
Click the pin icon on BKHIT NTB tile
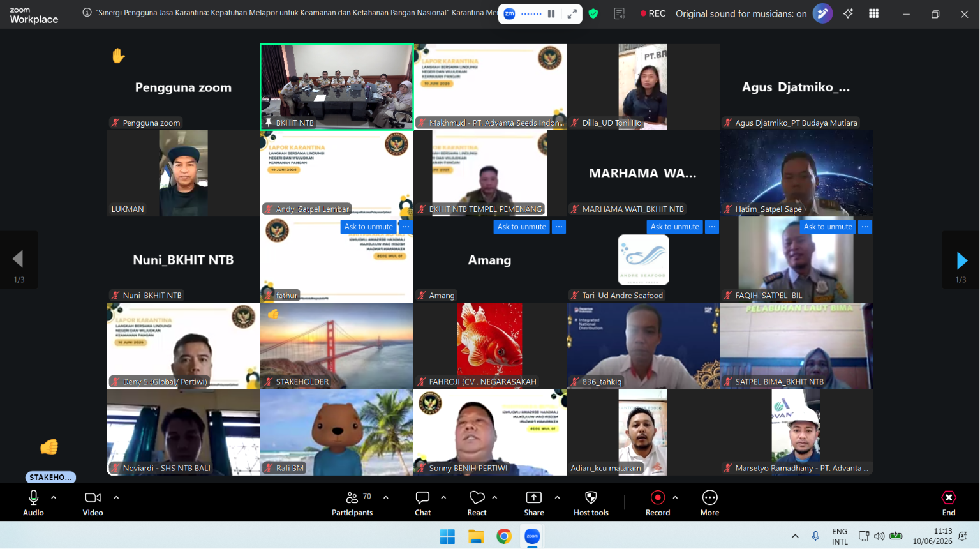pos(269,123)
